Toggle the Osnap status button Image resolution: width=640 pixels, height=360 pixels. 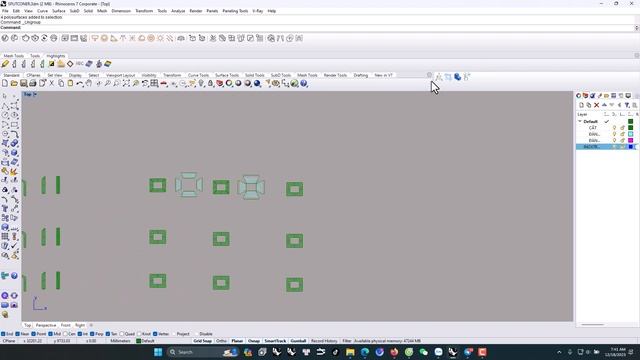tap(254, 341)
